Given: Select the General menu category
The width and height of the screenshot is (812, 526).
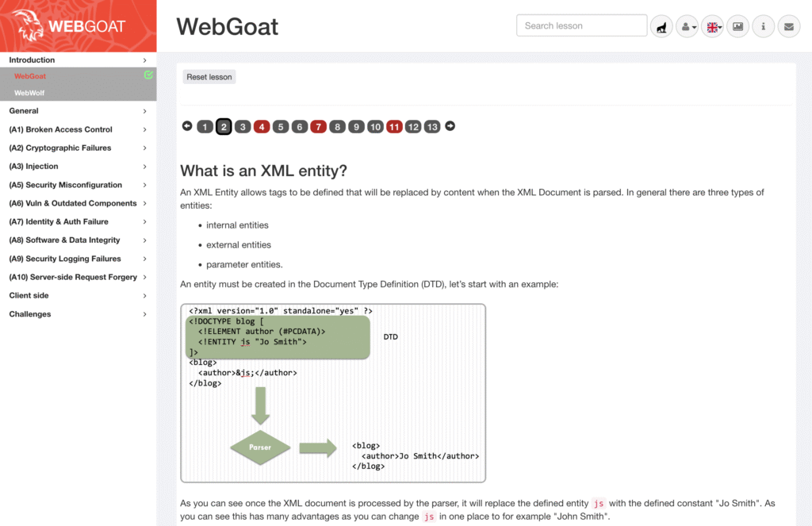Looking at the screenshot, I should point(79,111).
